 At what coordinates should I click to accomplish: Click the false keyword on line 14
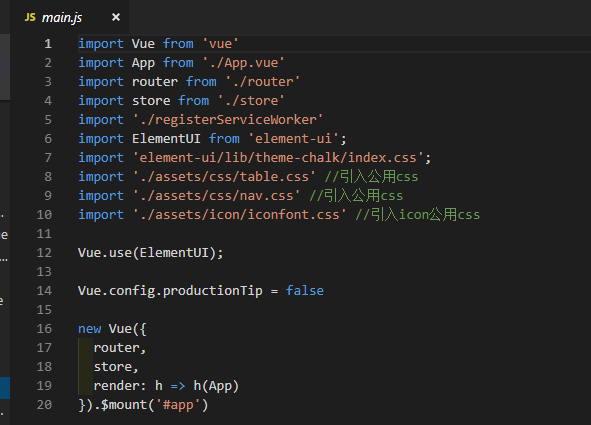click(305, 290)
